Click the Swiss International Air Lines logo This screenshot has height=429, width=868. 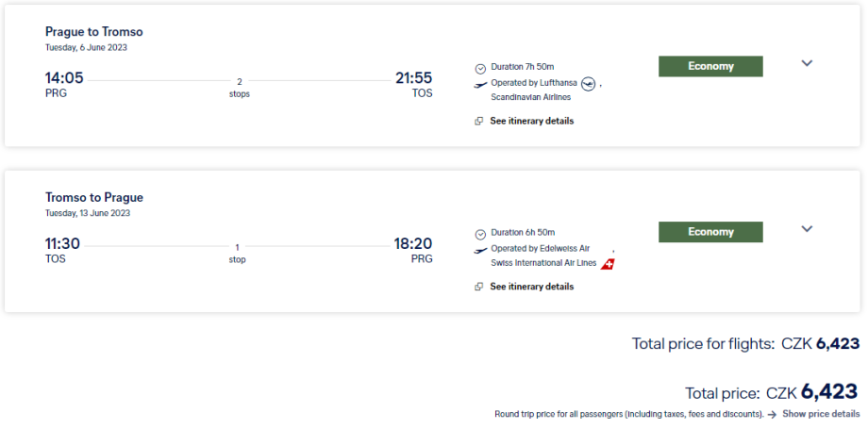pyautogui.click(x=609, y=263)
